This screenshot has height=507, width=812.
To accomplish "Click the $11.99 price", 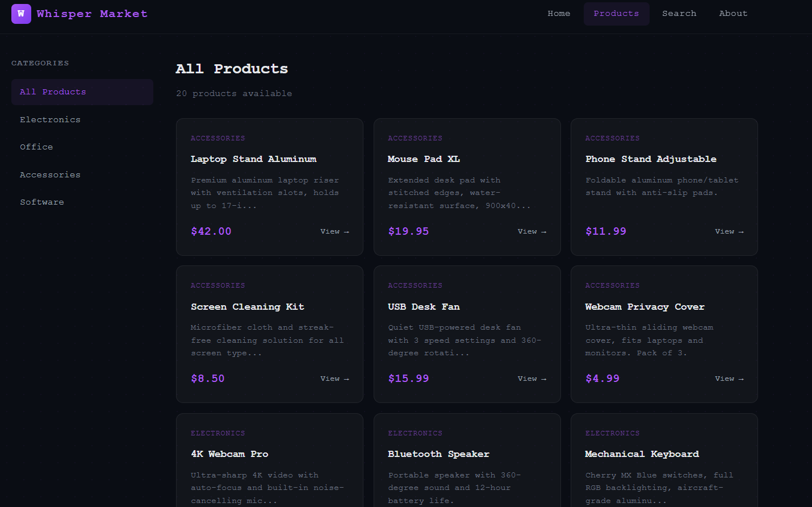I will click(606, 231).
